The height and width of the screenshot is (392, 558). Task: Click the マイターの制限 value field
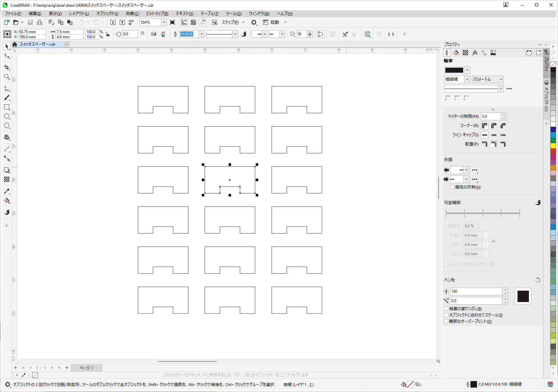[491, 116]
